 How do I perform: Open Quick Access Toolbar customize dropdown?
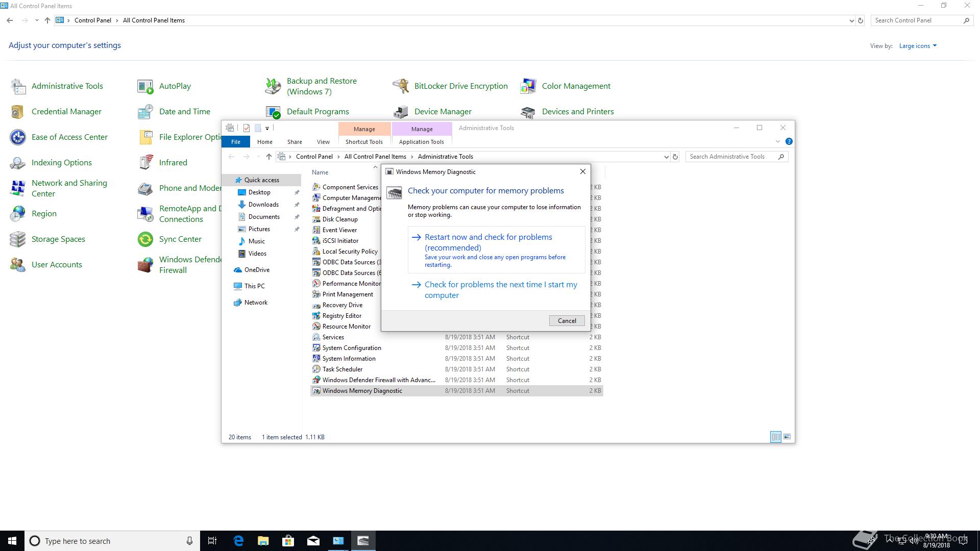[x=267, y=128]
